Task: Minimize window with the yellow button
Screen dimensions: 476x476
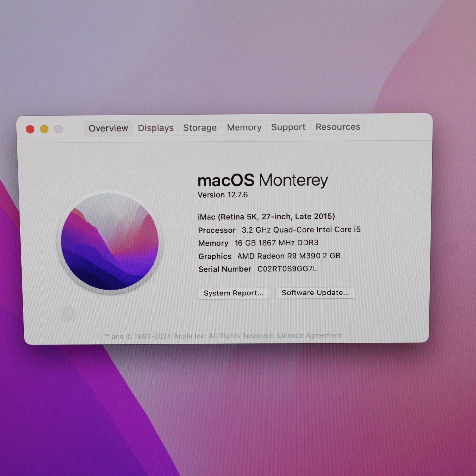Action: (44, 129)
